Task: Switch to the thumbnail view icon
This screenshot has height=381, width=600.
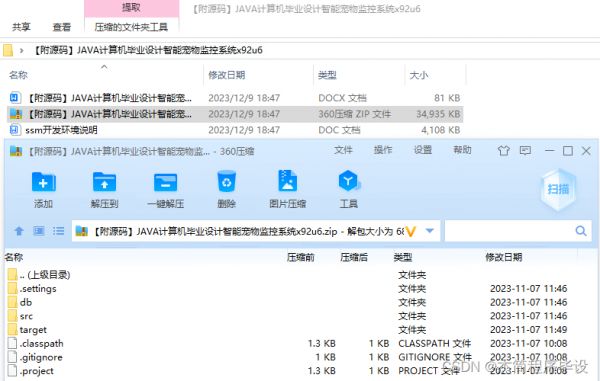Action: click(39, 231)
